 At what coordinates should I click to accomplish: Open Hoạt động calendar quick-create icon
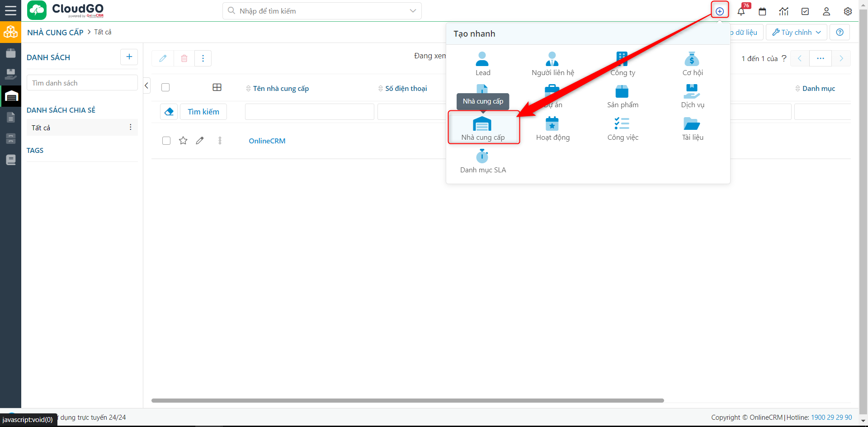tap(552, 124)
